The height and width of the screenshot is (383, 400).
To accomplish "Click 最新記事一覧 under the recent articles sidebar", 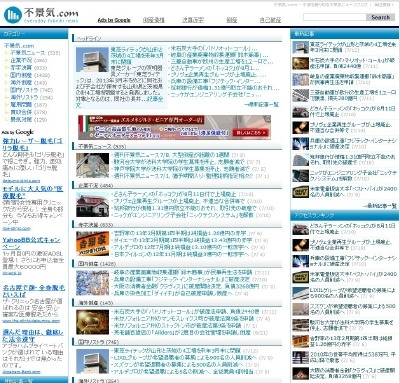I will [380, 206].
